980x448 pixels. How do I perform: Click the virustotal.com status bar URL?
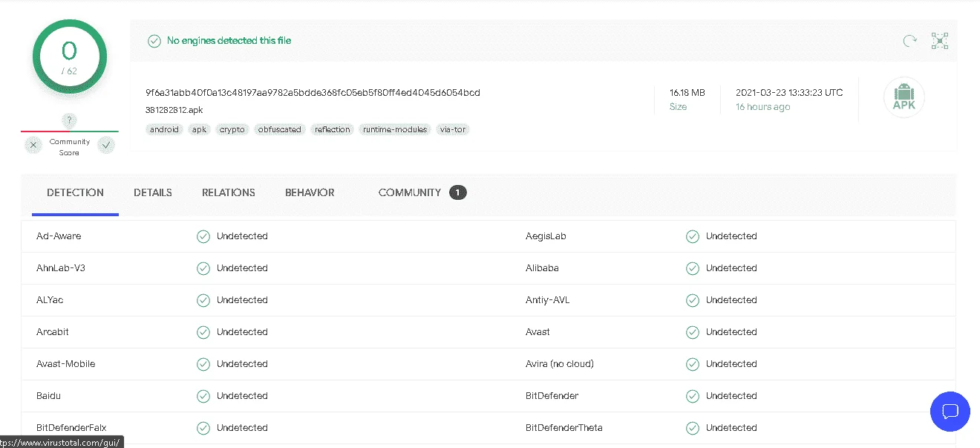[x=61, y=442]
